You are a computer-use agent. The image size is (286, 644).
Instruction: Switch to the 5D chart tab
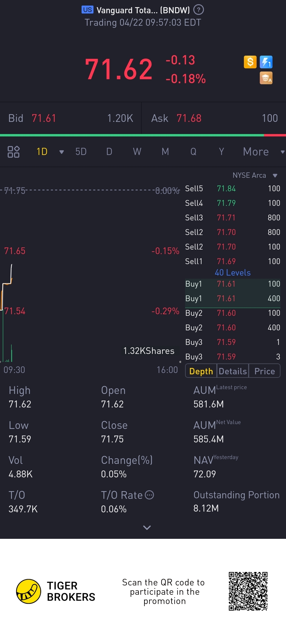coord(81,152)
